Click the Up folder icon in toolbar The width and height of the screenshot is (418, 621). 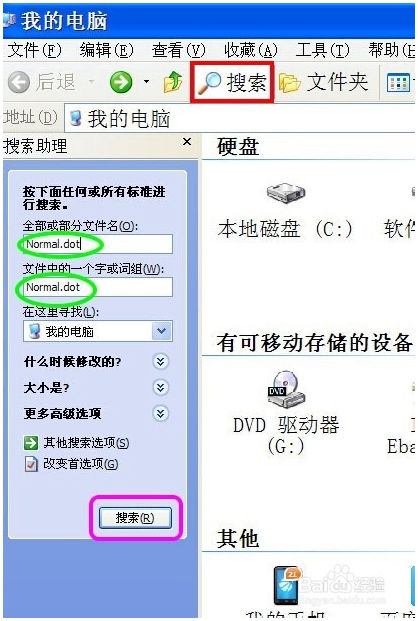[x=173, y=82]
